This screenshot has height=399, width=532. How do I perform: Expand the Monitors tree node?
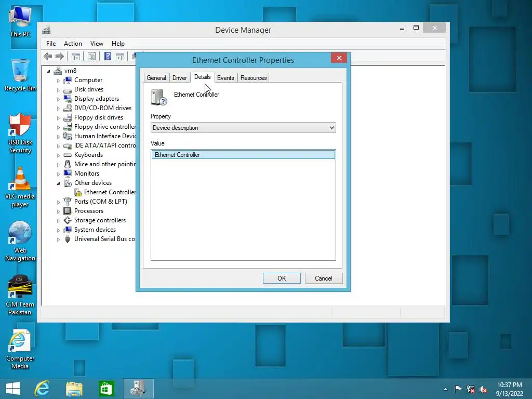(58, 174)
